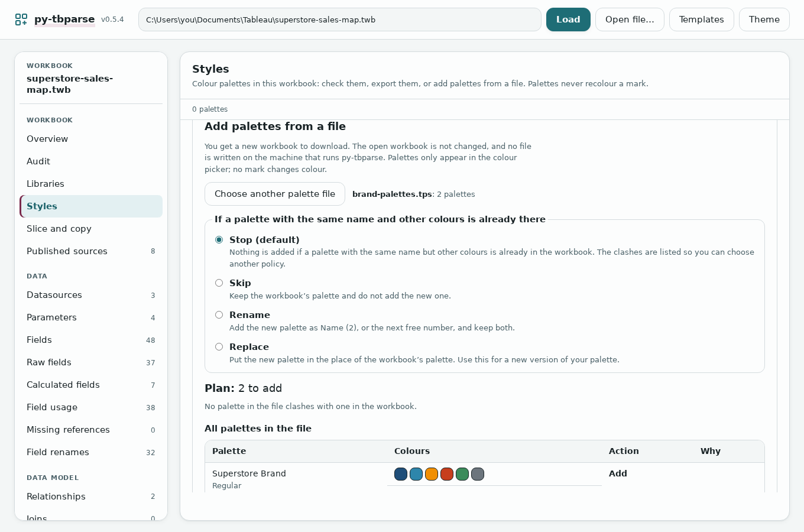804x532 pixels.
Task: Open Missing references section
Action: point(91,430)
